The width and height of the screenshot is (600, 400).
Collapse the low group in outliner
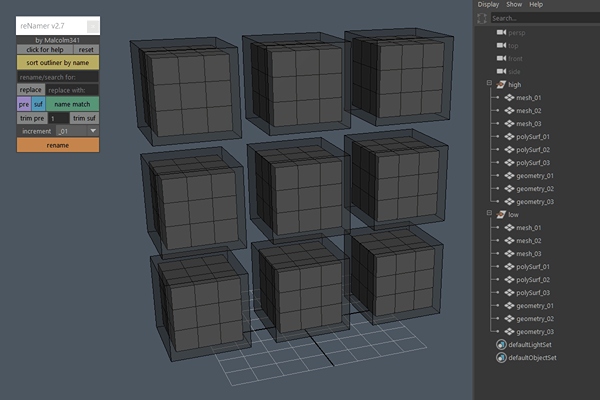pyautogui.click(x=487, y=214)
